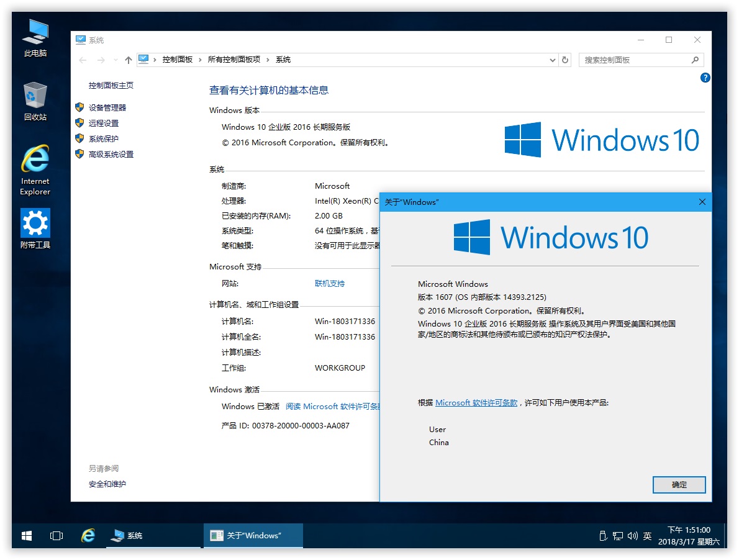Image resolution: width=739 pixels, height=560 pixels.
Task: Click the search control panel field
Action: point(635,60)
